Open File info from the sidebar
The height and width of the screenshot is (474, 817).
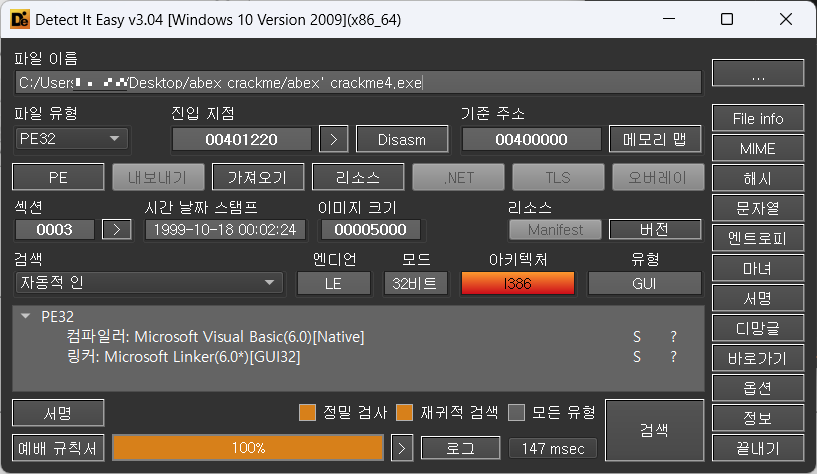pos(758,118)
